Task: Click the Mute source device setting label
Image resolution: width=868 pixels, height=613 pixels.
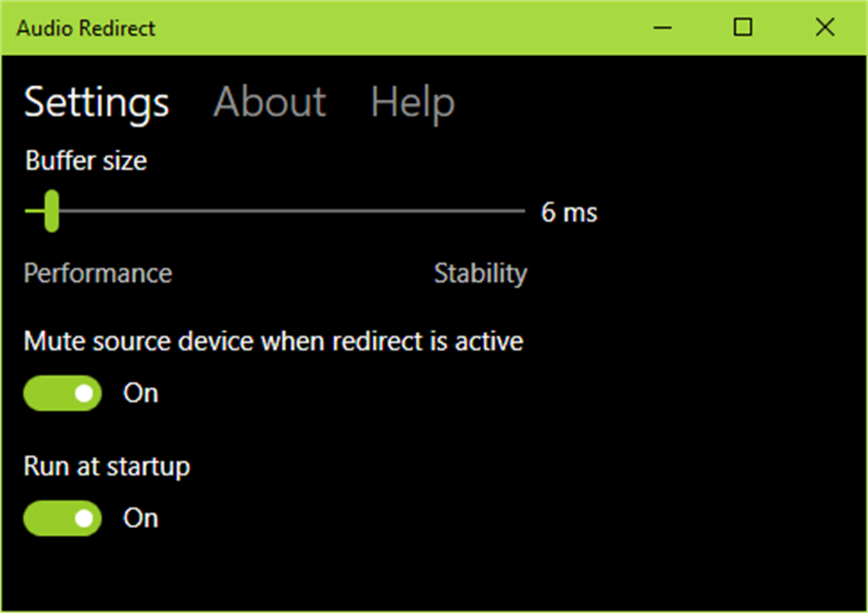Action: (273, 341)
